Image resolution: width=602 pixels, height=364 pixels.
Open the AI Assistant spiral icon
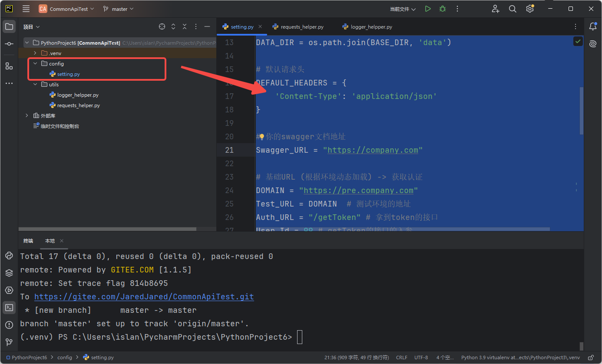coord(593,43)
